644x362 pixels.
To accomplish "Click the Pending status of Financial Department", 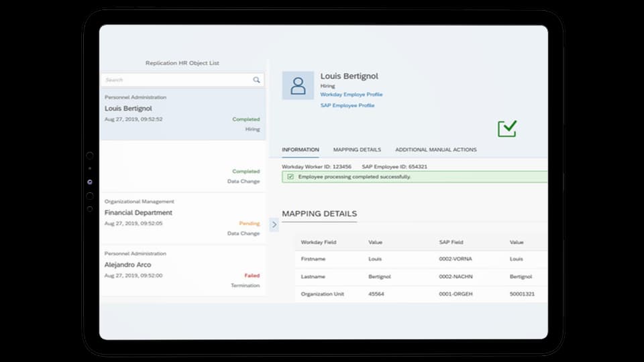I will [249, 223].
